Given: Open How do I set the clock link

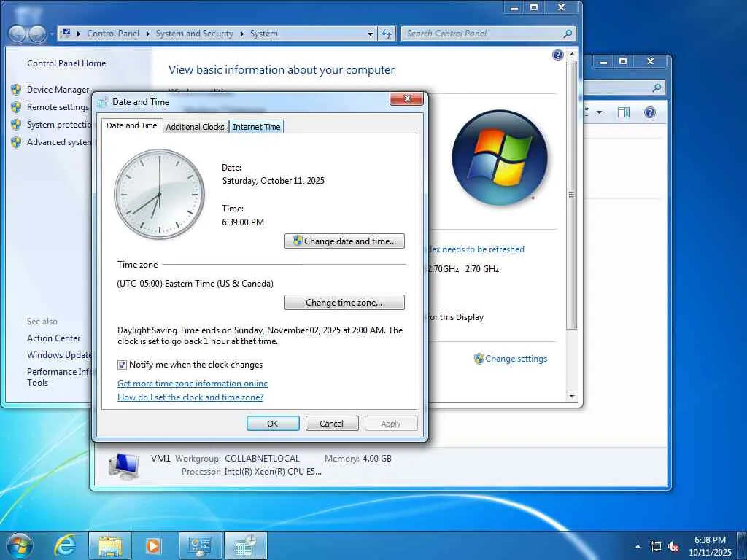Looking at the screenshot, I should click(190, 397).
